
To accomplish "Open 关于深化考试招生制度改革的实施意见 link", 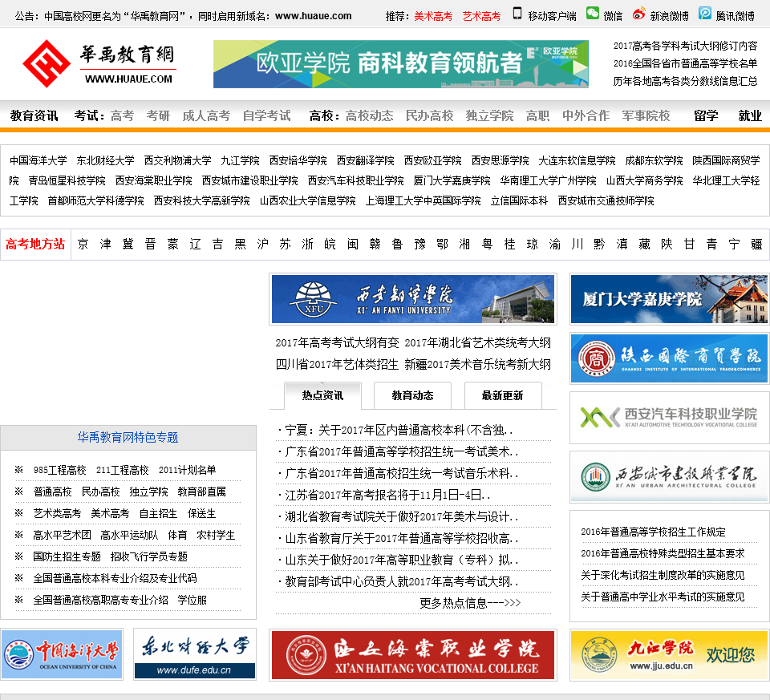I will [x=663, y=575].
